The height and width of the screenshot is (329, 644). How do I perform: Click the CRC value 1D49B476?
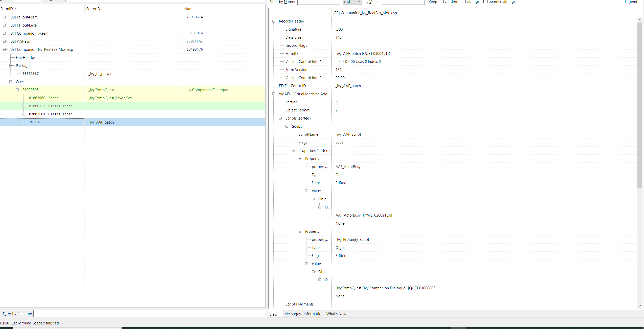tap(195, 50)
